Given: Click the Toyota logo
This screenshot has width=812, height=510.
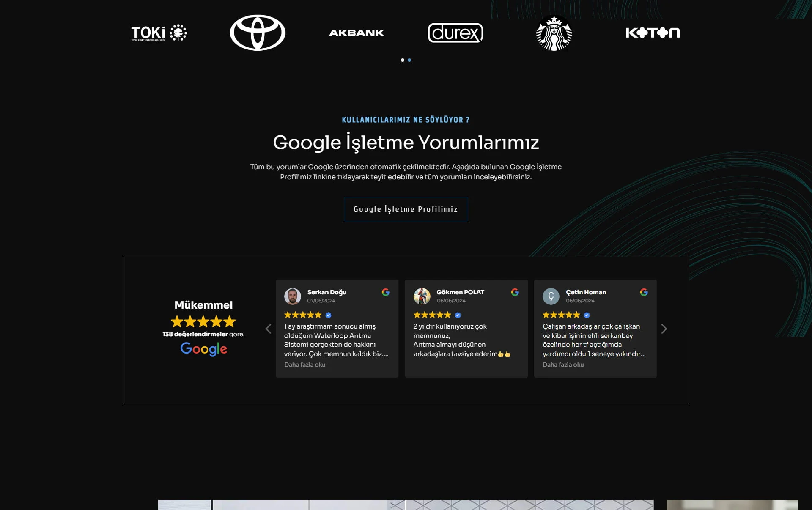Looking at the screenshot, I should click(258, 33).
